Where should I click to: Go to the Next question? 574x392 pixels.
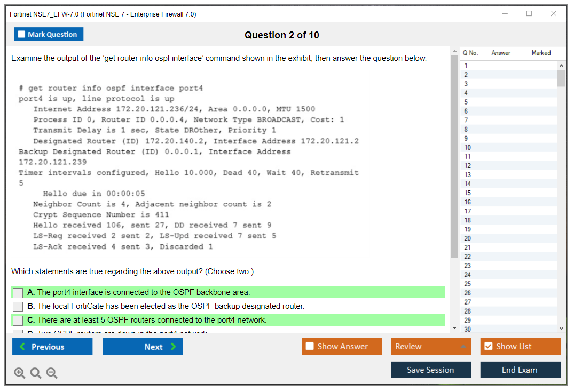pos(143,347)
